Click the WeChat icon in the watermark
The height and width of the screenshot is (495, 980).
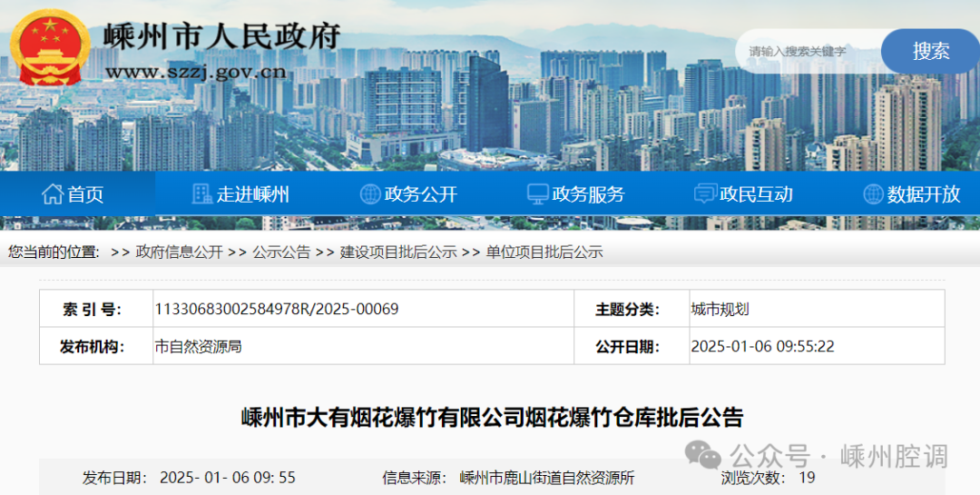[x=703, y=453]
